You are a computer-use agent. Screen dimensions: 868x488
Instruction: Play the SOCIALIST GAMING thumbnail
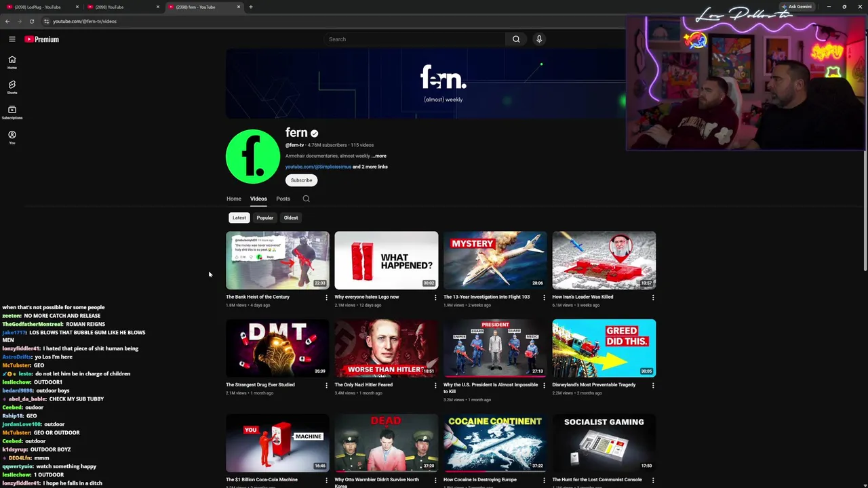[x=604, y=443]
